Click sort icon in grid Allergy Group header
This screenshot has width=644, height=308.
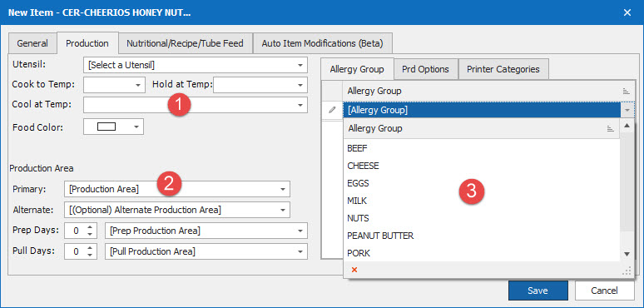coord(626,92)
